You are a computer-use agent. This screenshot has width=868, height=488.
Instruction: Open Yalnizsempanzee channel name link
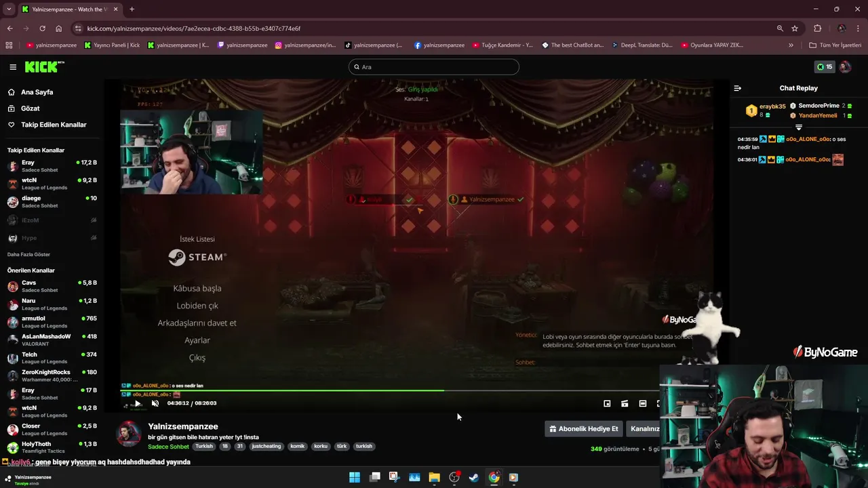pyautogui.click(x=183, y=426)
